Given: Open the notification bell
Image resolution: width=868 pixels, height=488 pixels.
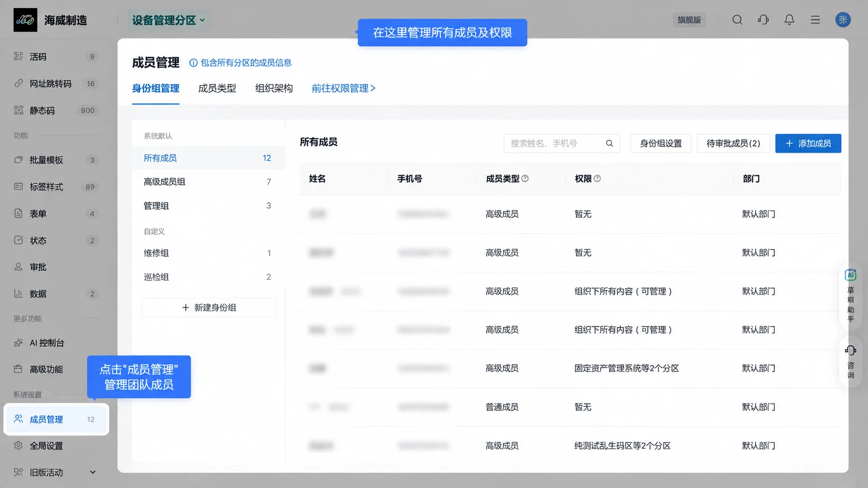Looking at the screenshot, I should pos(789,20).
